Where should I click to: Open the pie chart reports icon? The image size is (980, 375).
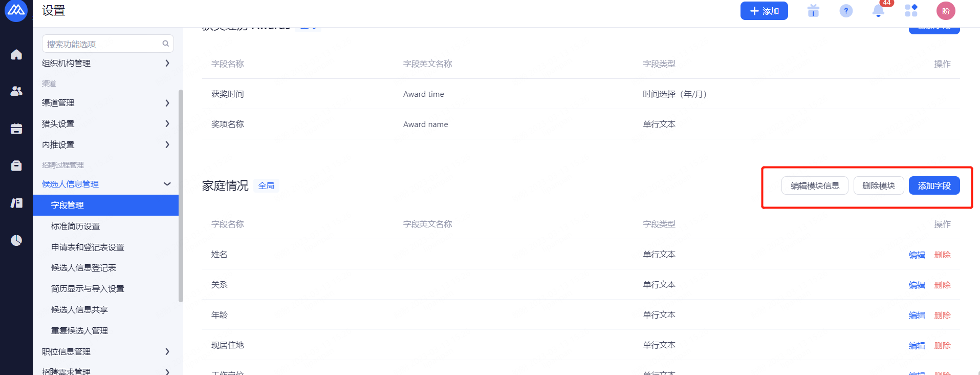click(x=16, y=240)
